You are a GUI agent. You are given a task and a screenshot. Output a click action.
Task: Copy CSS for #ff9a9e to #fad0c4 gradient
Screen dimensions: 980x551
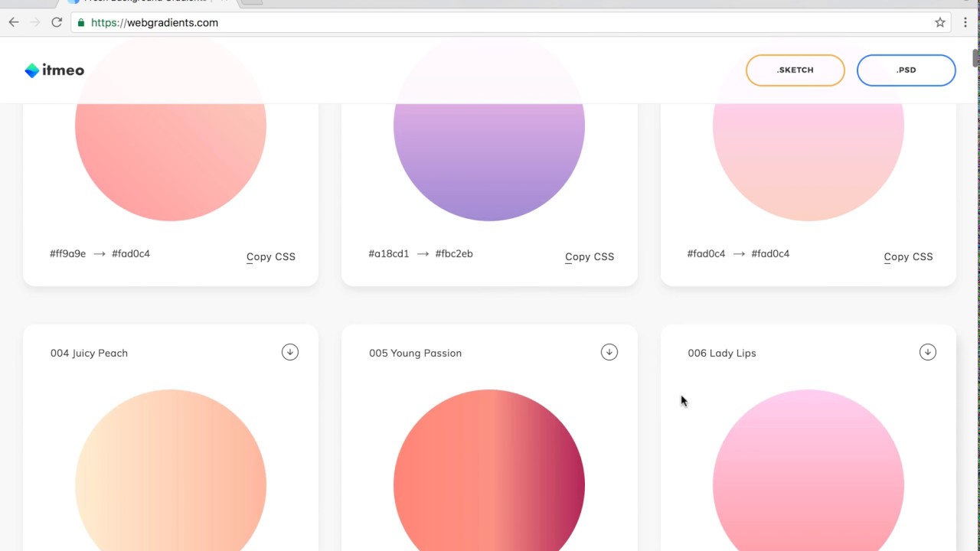pos(271,256)
